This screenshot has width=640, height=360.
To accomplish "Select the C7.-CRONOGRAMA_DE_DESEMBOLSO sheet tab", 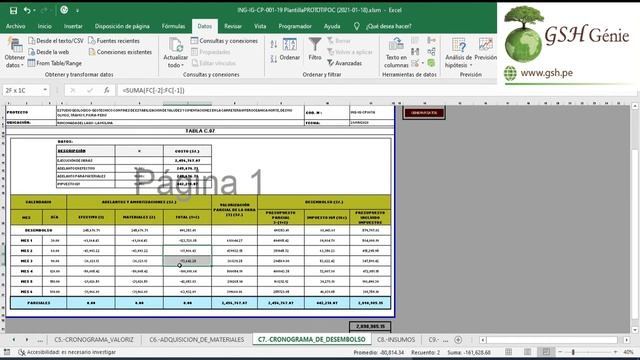I will (311, 339).
